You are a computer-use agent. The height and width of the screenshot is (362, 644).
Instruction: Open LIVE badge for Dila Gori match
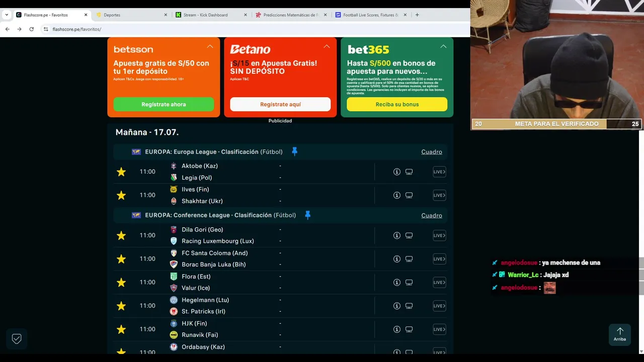coord(439,235)
